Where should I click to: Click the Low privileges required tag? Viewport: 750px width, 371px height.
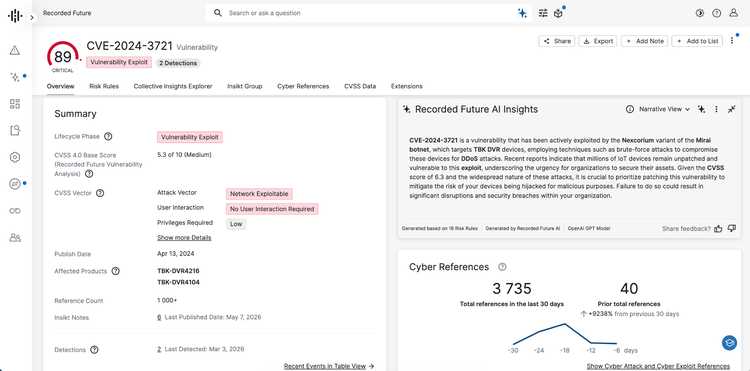point(236,224)
